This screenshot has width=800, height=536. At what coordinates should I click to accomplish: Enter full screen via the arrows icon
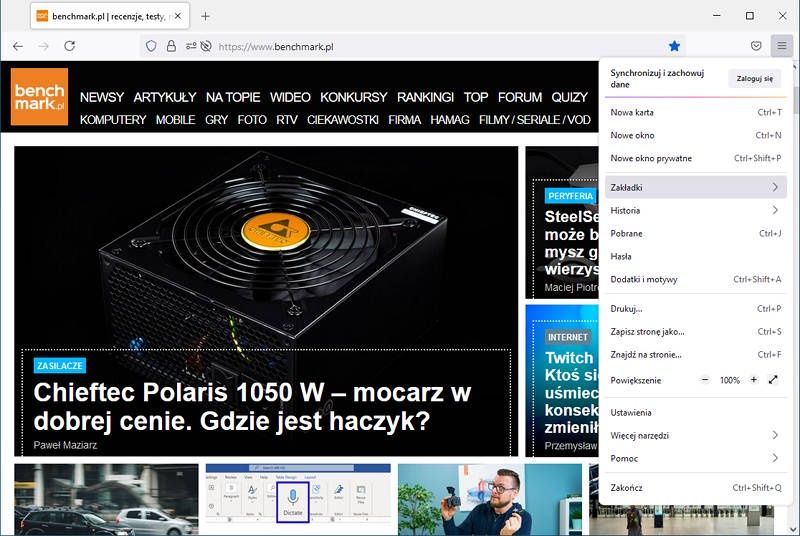click(773, 380)
